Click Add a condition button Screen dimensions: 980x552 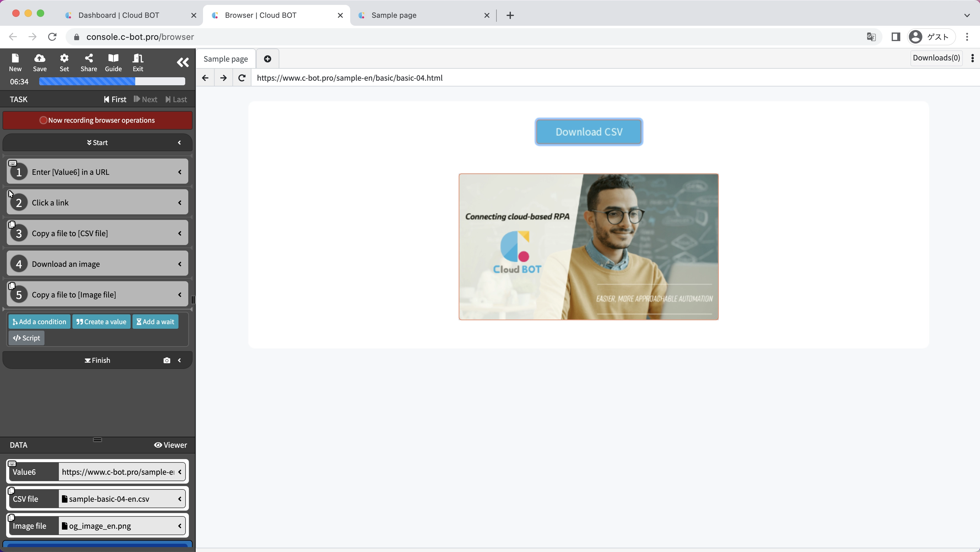tap(39, 322)
